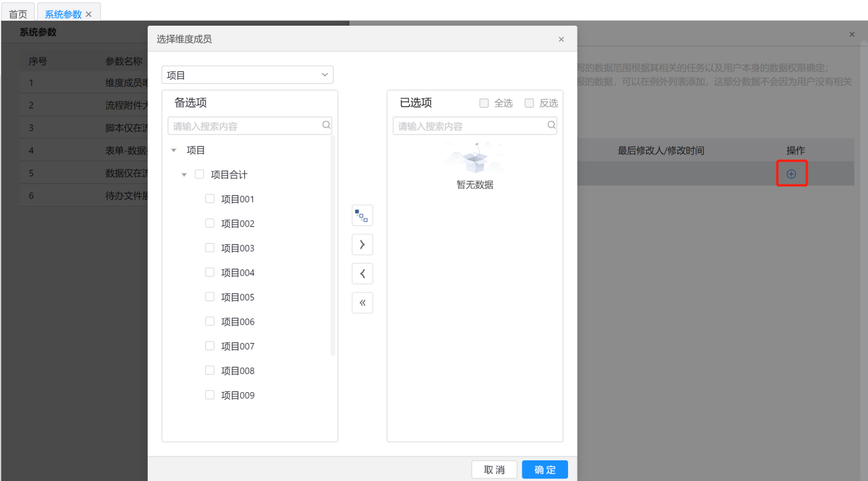
Task: Click the left arrow to remove item
Action: point(362,274)
